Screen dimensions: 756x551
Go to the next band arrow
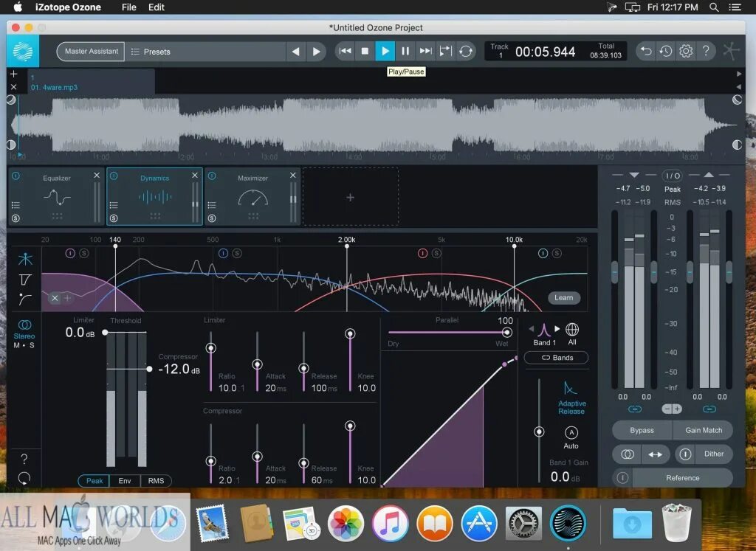pyautogui.click(x=557, y=329)
